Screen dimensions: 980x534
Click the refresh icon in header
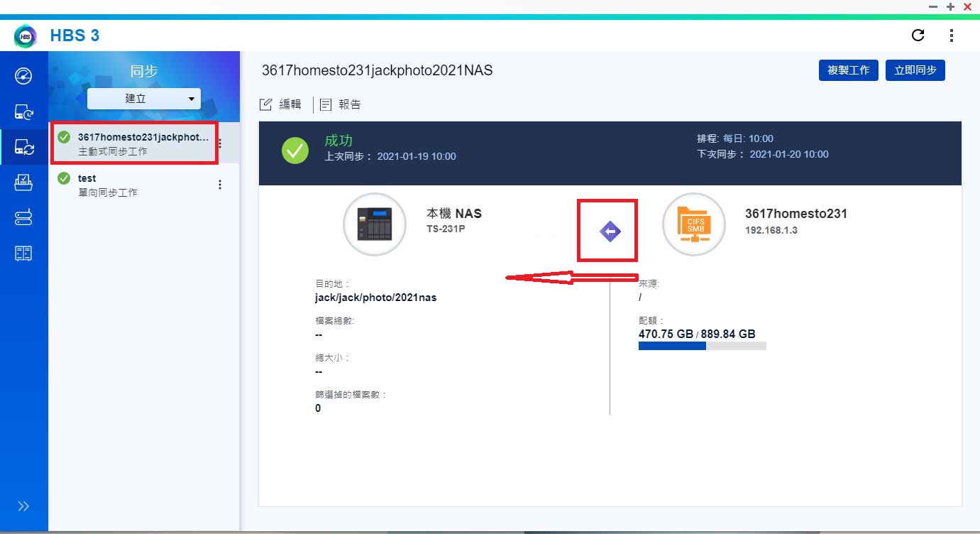(x=918, y=36)
